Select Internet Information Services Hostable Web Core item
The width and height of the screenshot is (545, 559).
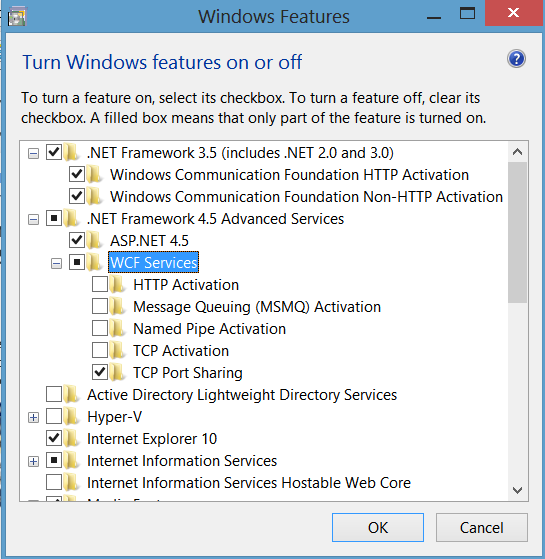pyautogui.click(x=249, y=483)
